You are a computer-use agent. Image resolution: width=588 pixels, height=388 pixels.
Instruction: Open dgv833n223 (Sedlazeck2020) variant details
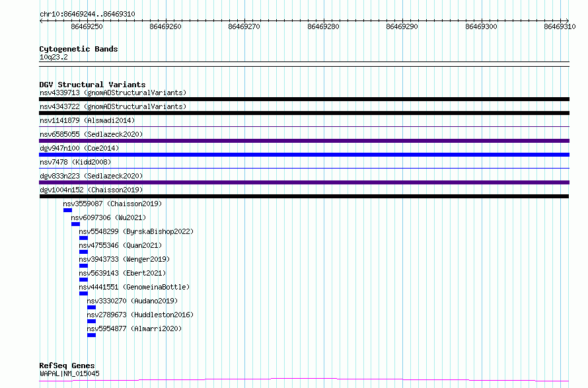pyautogui.click(x=91, y=176)
